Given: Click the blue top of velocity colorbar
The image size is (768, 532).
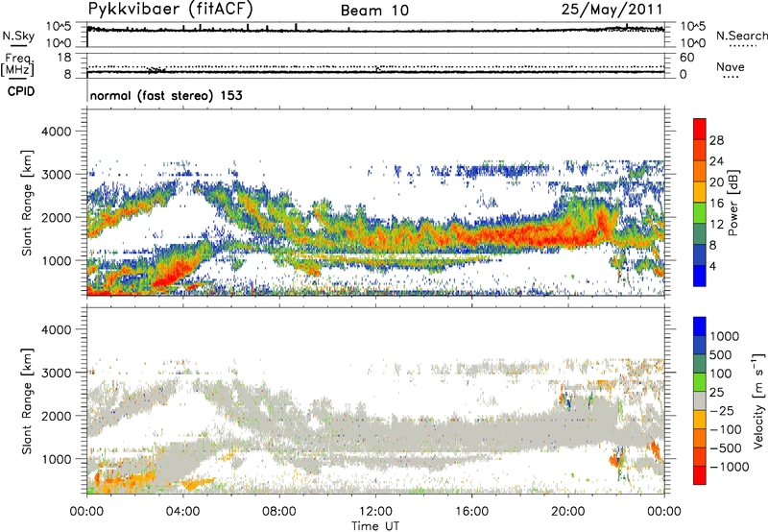Looking at the screenshot, I should click(x=700, y=326).
